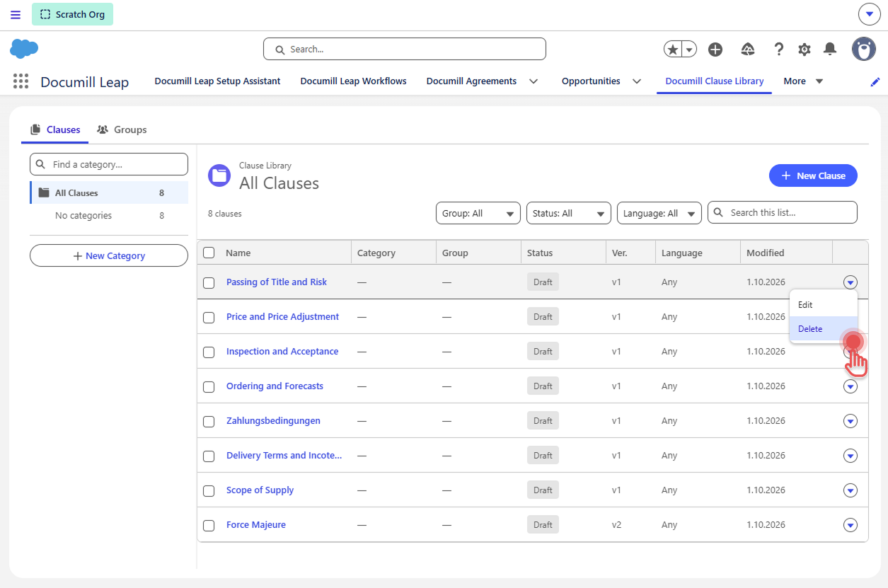Open the Delivery Terms and Incote... clause link

tap(284, 456)
